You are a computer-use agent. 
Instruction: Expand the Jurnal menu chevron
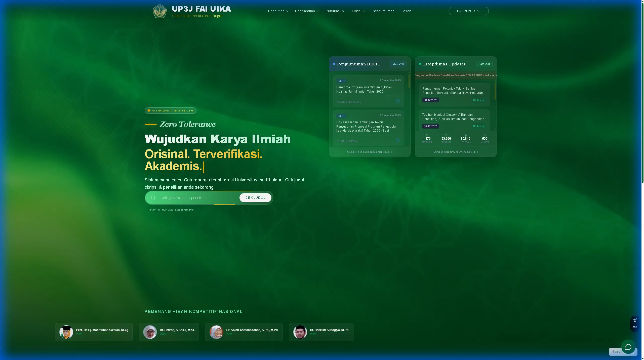click(364, 11)
